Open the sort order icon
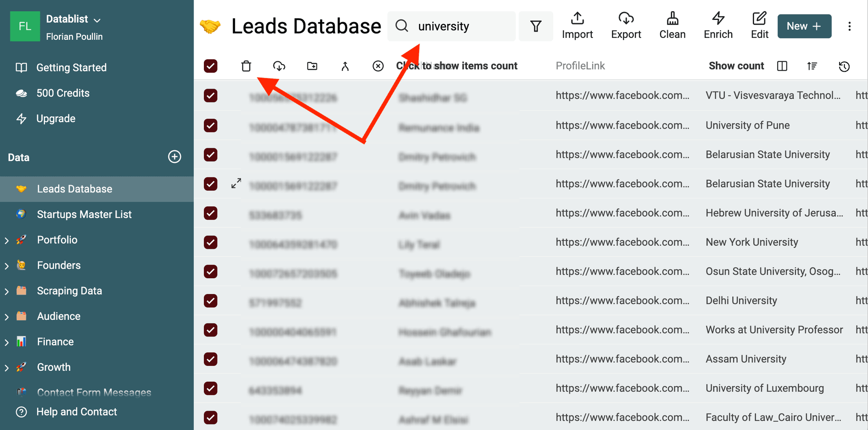Image resolution: width=868 pixels, height=430 pixels. click(812, 66)
